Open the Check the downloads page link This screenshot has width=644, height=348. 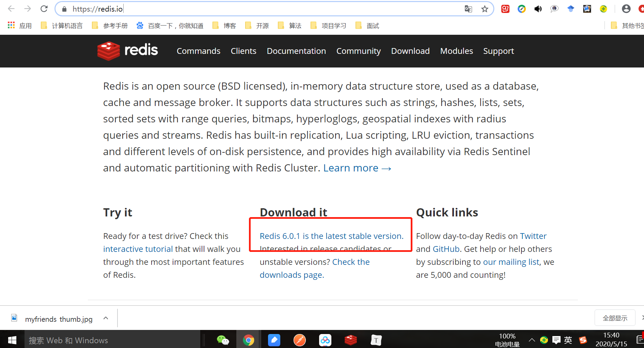click(315, 269)
